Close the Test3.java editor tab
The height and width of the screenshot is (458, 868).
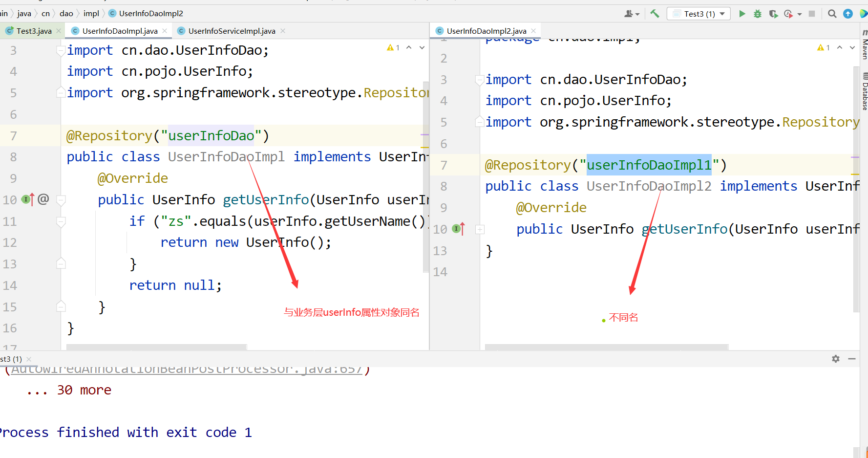(59, 31)
